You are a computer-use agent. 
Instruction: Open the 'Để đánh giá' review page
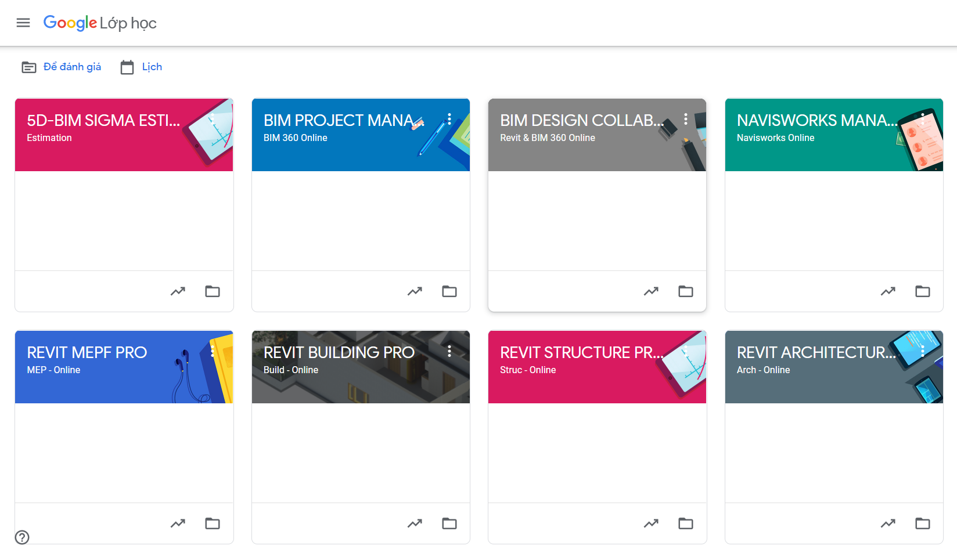(62, 67)
